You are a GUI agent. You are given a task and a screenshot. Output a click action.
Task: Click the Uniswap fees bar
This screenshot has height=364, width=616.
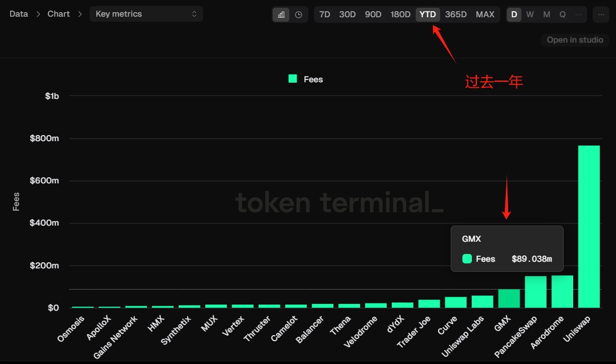point(589,227)
